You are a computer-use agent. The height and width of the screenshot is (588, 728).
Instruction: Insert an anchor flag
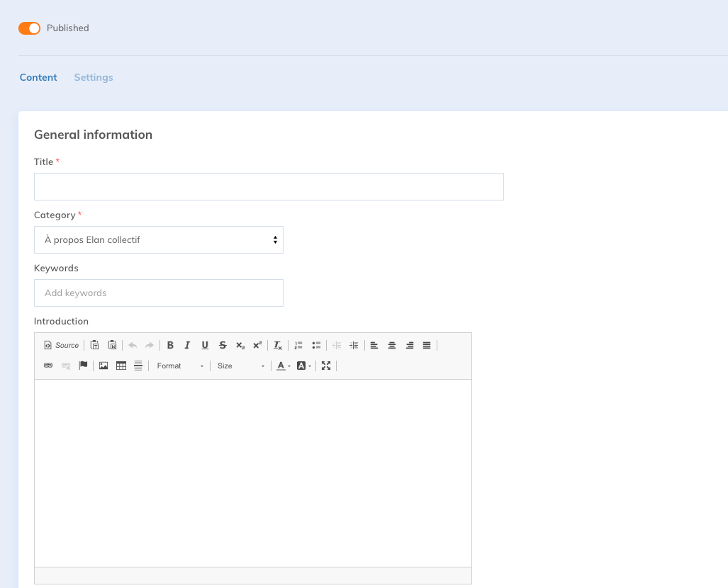[83, 366]
